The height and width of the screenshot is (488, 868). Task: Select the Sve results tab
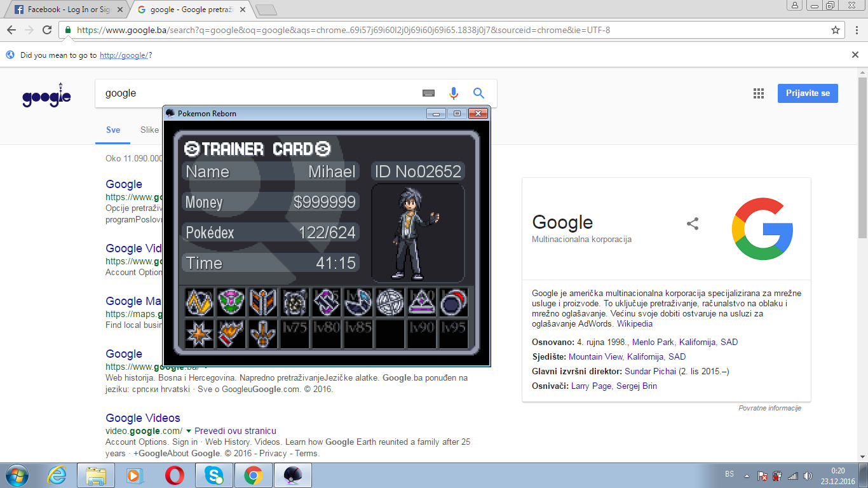(113, 130)
